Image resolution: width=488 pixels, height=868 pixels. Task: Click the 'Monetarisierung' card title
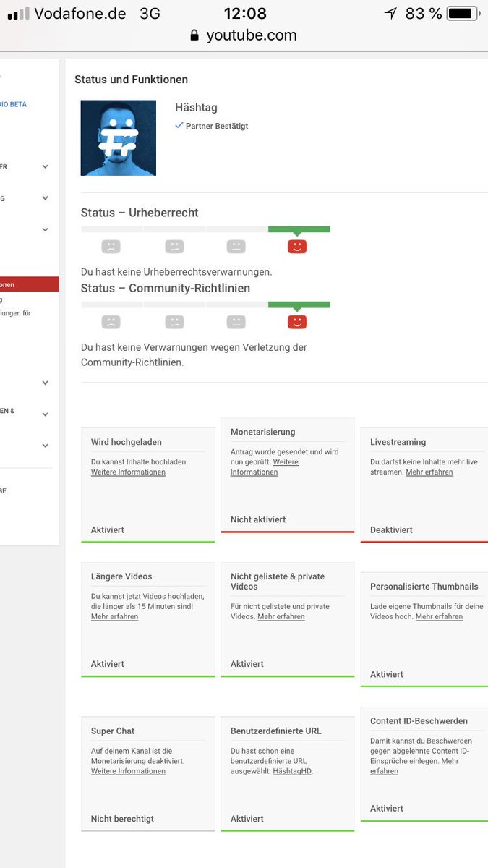point(263,432)
